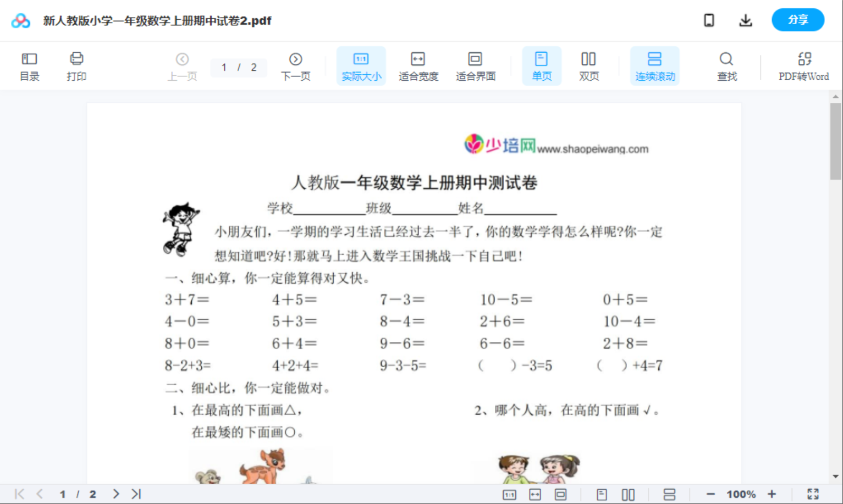Viewport: 843px width, 504px height.
Task: Click the 分享 share button
Action: tap(798, 20)
